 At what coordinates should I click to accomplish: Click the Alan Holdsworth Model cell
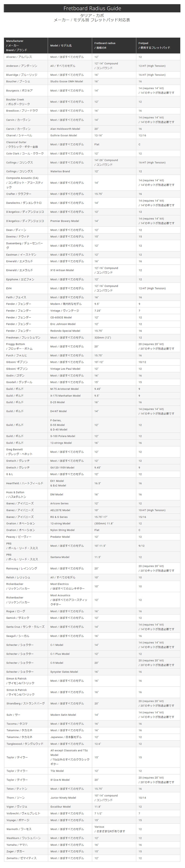(70, 129)
